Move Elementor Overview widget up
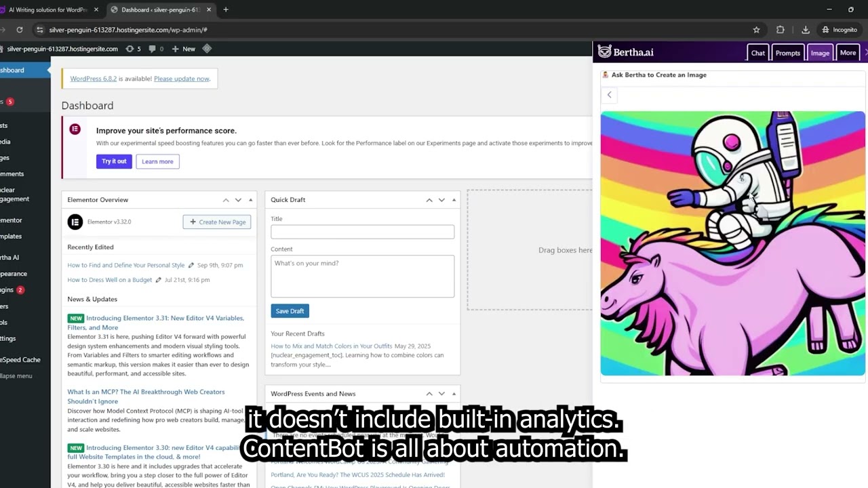Screen dimensions: 868x488 [226, 200]
